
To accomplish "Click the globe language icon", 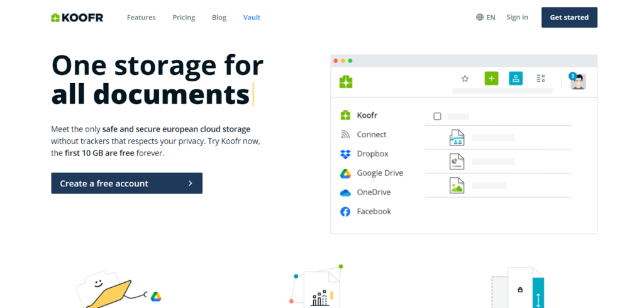I will (480, 17).
